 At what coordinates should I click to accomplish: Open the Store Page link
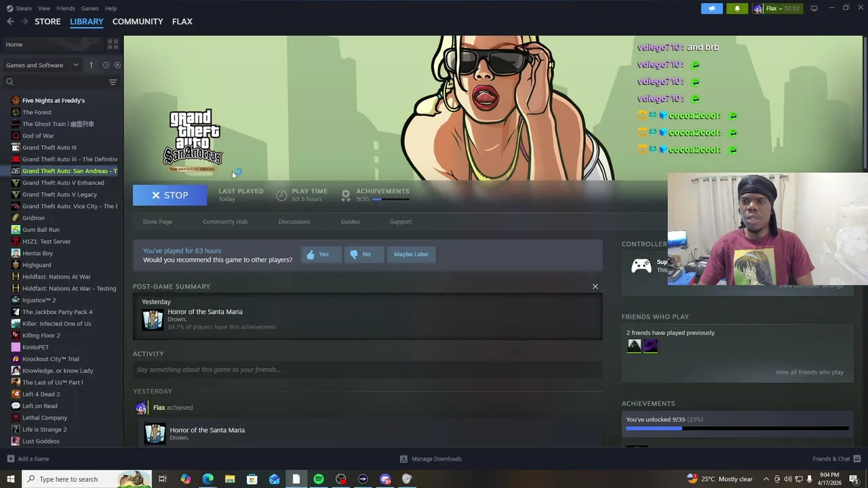pyautogui.click(x=157, y=222)
